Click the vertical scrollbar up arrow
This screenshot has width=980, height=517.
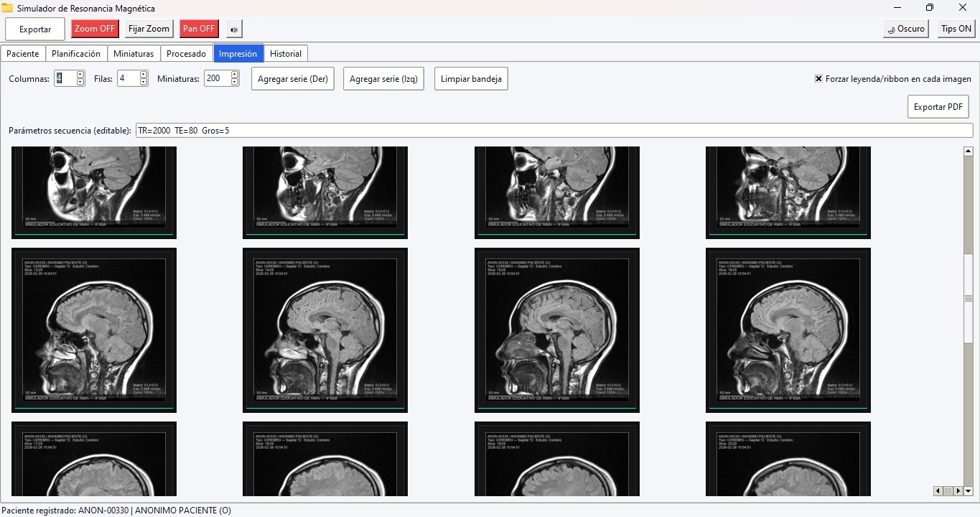tap(968, 151)
